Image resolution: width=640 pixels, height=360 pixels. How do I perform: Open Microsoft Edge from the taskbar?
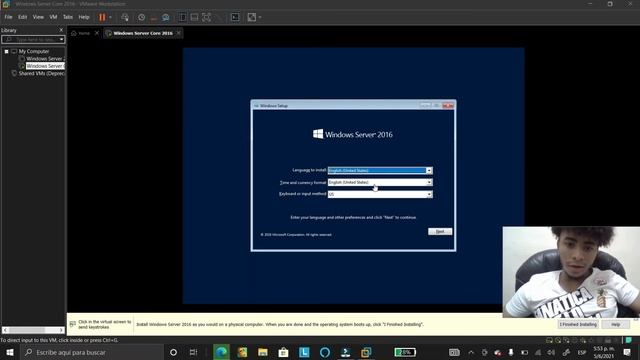pyautogui.click(x=221, y=352)
